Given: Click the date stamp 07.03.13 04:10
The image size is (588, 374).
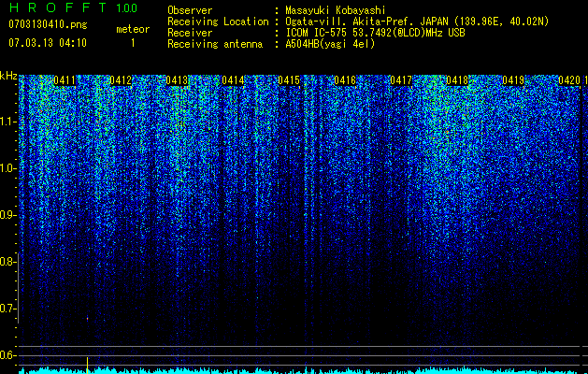Looking at the screenshot, I should [x=48, y=43].
